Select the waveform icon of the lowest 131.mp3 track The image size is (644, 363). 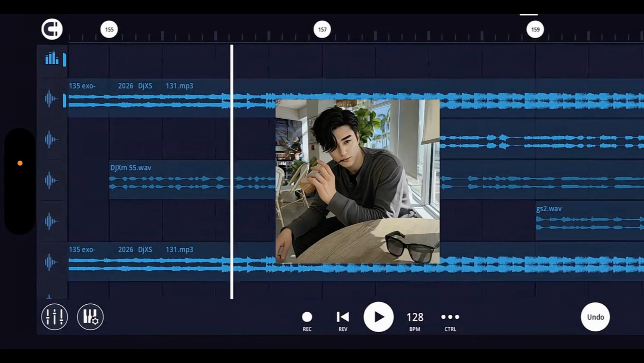coord(51,262)
